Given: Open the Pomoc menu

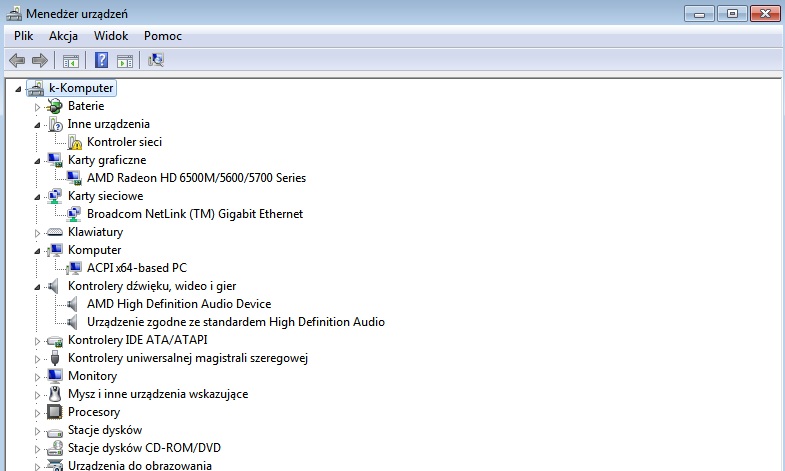Looking at the screenshot, I should coord(163,36).
